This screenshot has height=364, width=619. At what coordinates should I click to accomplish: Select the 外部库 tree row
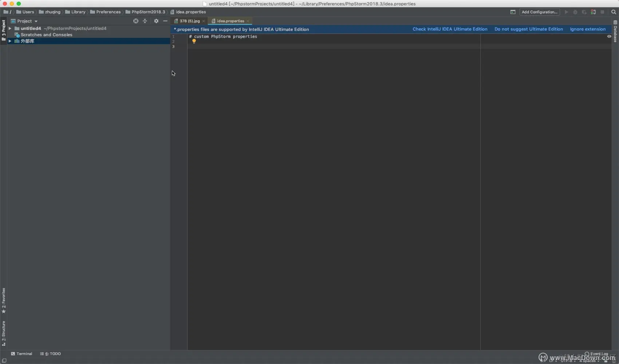(88, 41)
